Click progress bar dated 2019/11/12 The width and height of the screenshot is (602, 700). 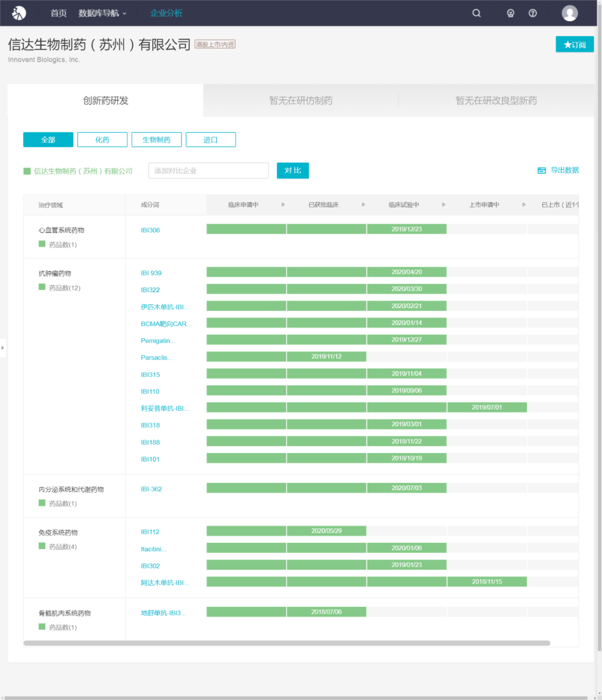coord(327,357)
